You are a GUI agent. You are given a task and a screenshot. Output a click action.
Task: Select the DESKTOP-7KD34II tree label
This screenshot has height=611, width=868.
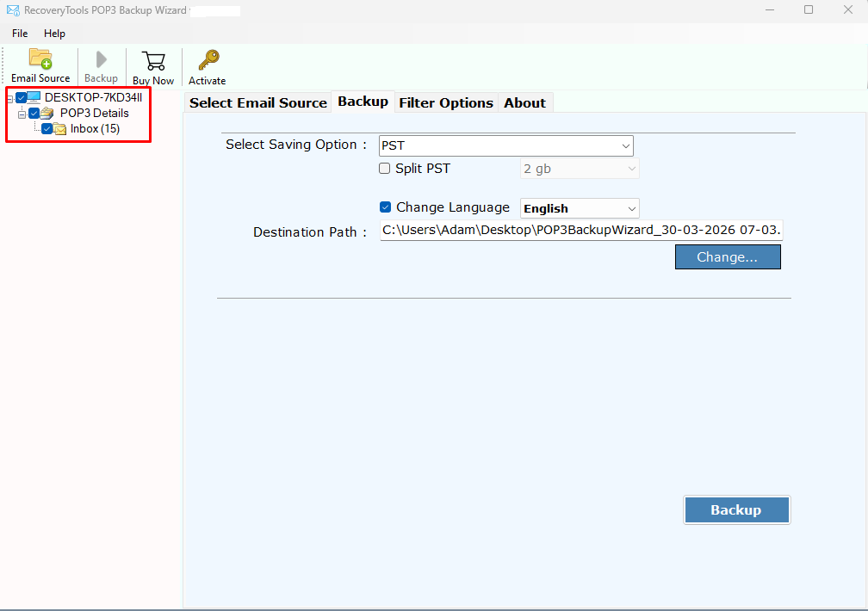tap(94, 97)
